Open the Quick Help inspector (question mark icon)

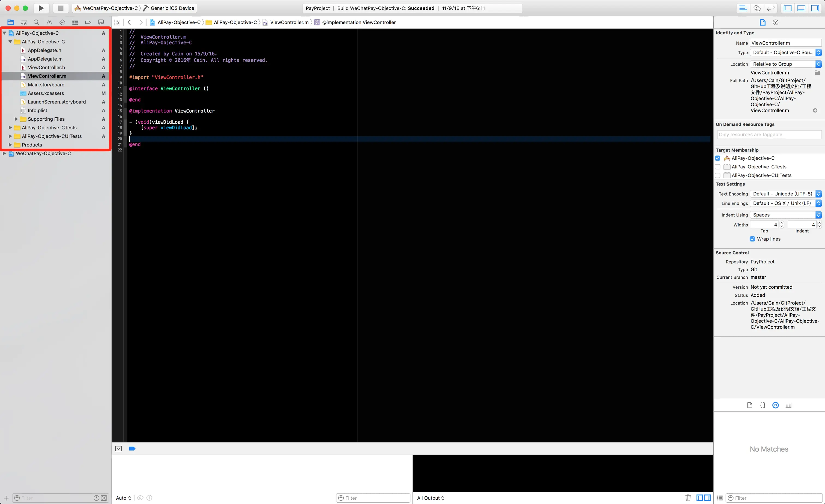point(775,22)
